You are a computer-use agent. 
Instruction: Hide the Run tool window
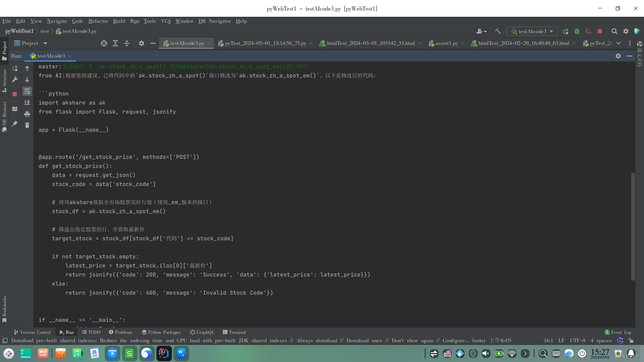click(x=630, y=56)
